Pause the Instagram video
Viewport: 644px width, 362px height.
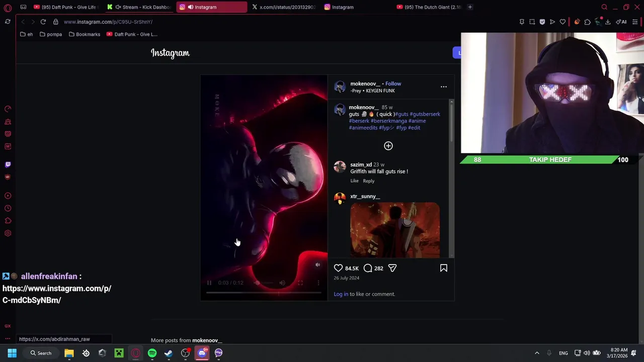pos(209,283)
